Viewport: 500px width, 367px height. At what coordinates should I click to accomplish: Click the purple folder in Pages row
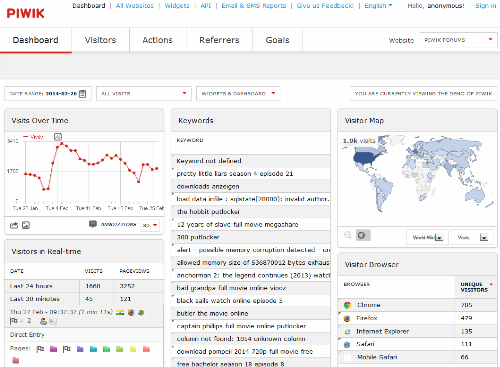(x=80, y=349)
